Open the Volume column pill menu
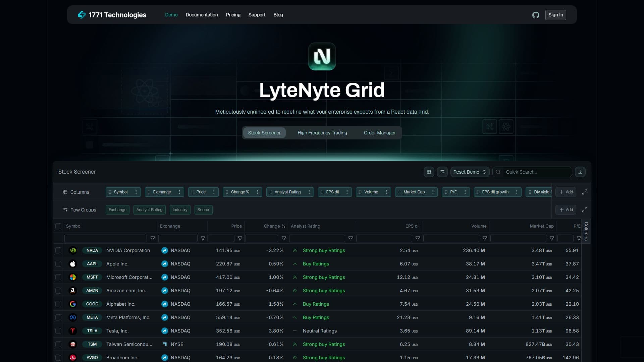The width and height of the screenshot is (644, 362). [386, 192]
